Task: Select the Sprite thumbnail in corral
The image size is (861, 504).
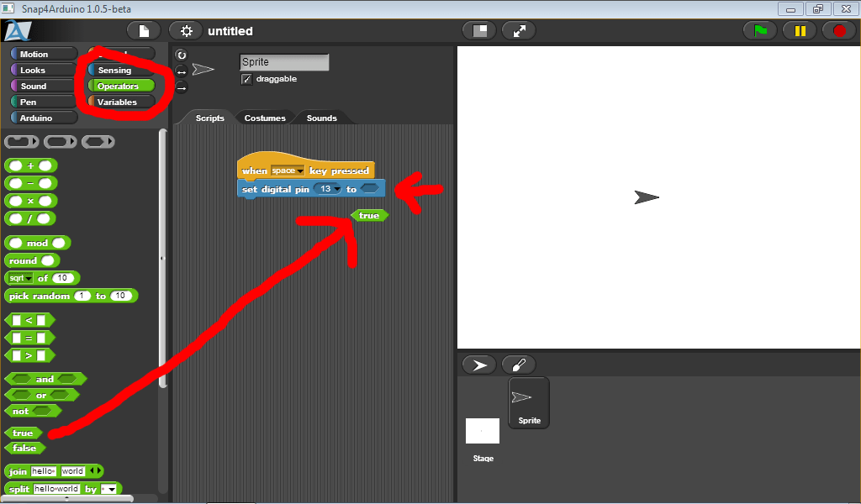Action: pyautogui.click(x=529, y=403)
